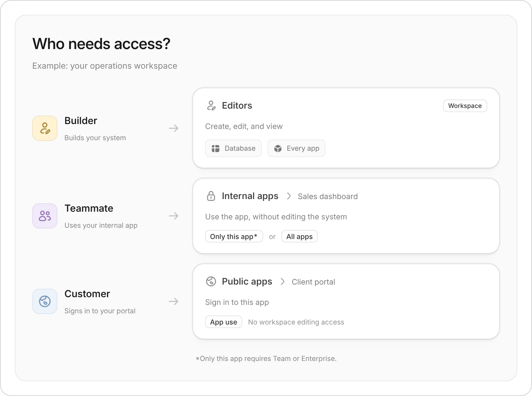Click "Sign in to this app" text
Screen dimensions: 532x396
237,302
